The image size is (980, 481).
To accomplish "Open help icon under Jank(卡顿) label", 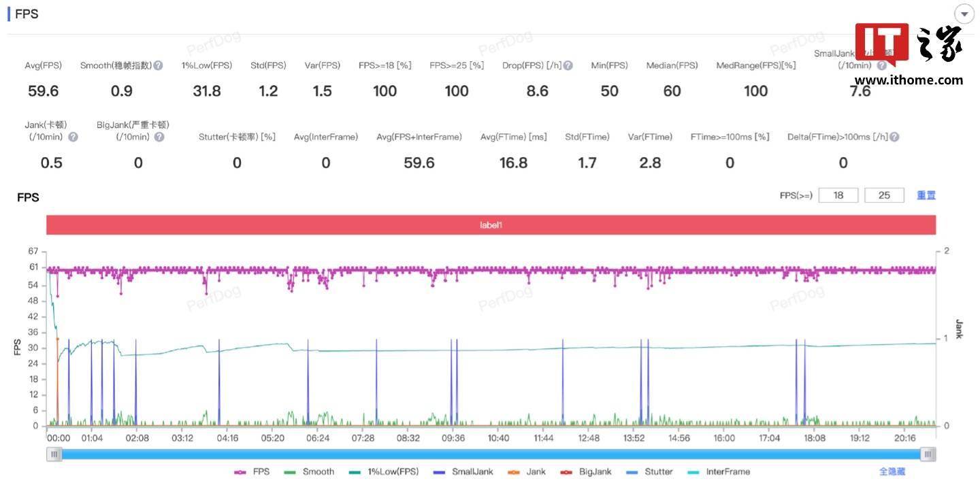I will point(73,137).
